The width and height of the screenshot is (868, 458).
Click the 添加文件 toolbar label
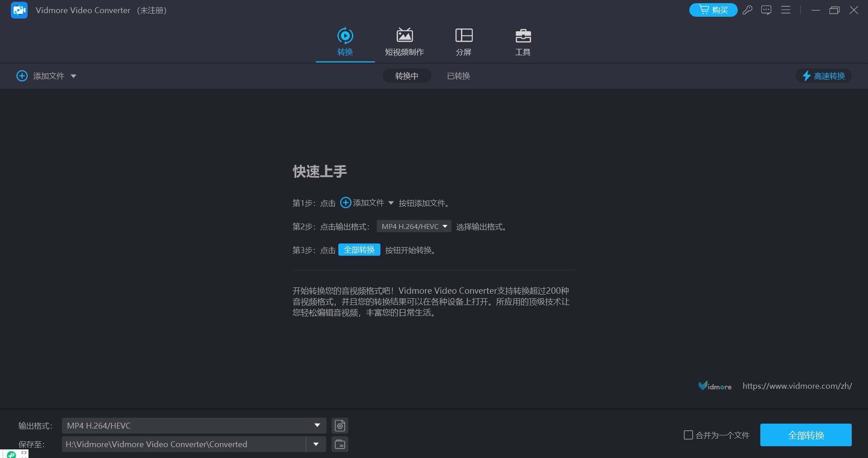[49, 76]
